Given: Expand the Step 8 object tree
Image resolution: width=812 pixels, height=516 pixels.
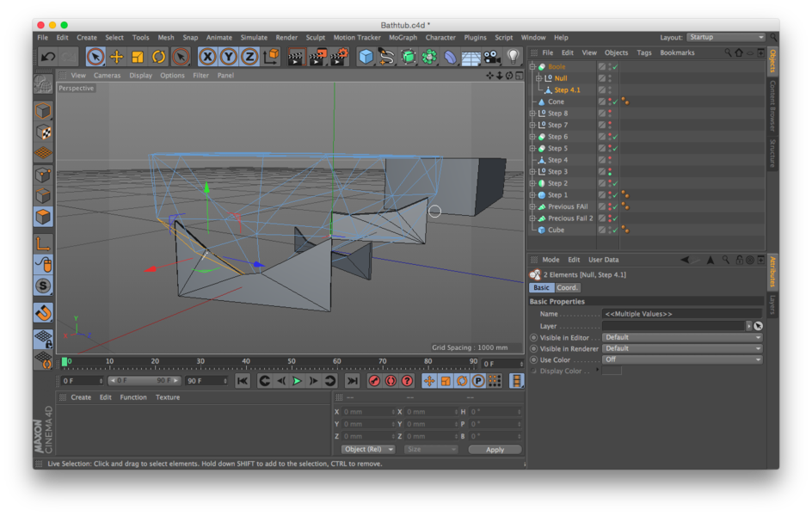Looking at the screenshot, I should pyautogui.click(x=532, y=114).
